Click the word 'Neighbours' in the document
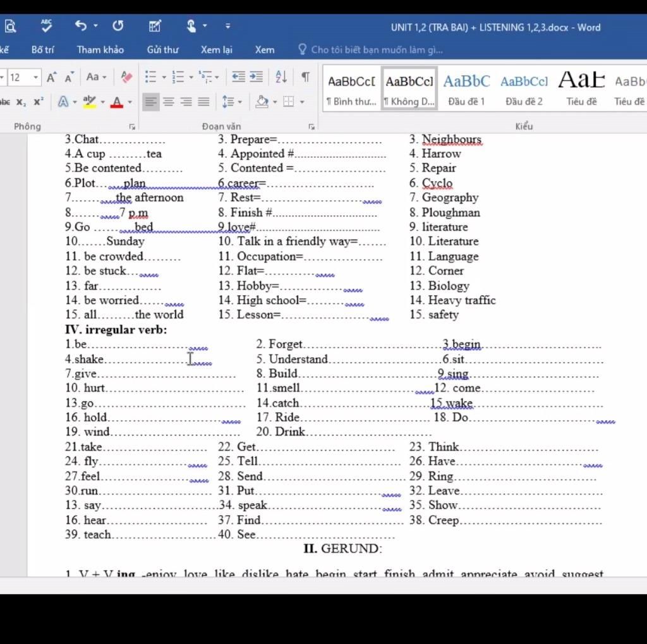 tap(451, 139)
